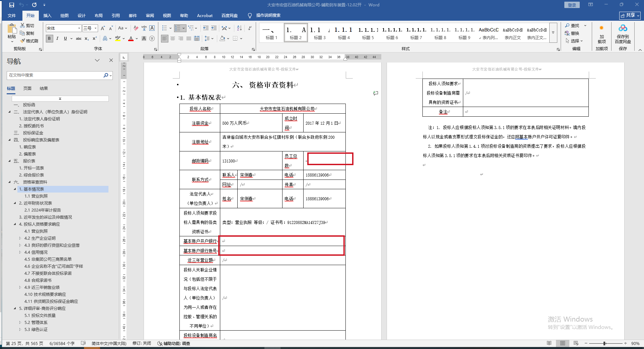
Task: Redo using the quick access toolbar icon
Action: (34, 5)
